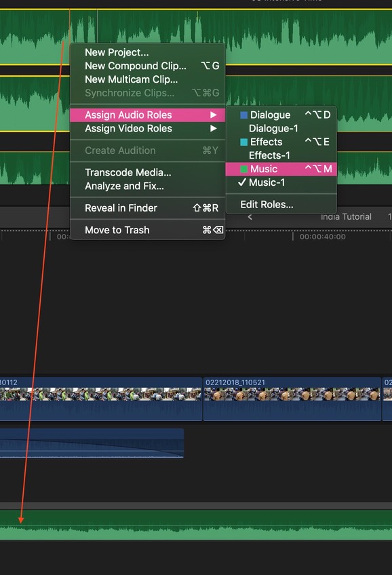
Task: Select Move to Trash
Action: click(x=147, y=230)
